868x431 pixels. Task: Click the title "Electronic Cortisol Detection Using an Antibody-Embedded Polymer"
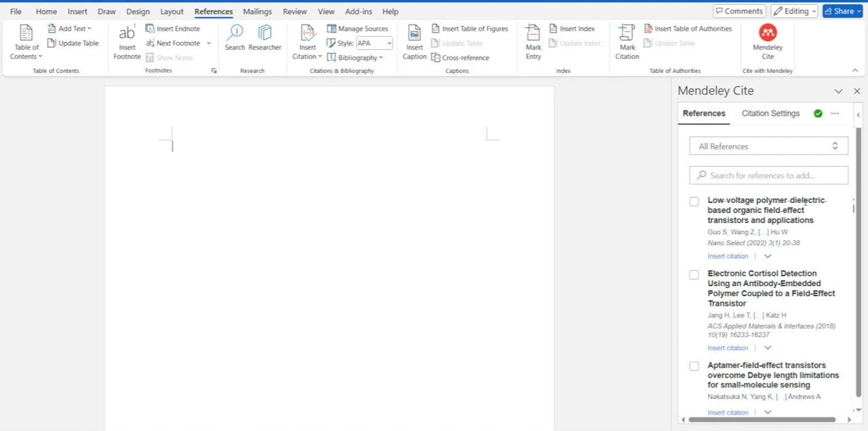(771, 289)
